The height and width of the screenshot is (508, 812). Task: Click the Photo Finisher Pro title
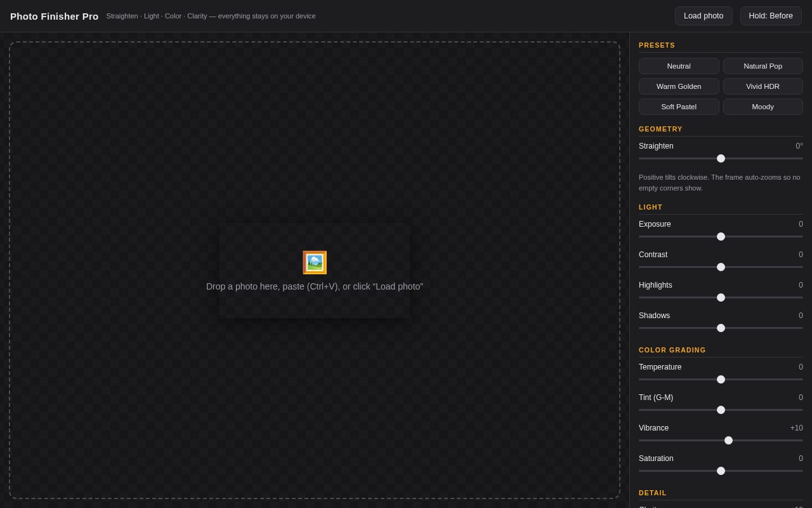coord(55,16)
